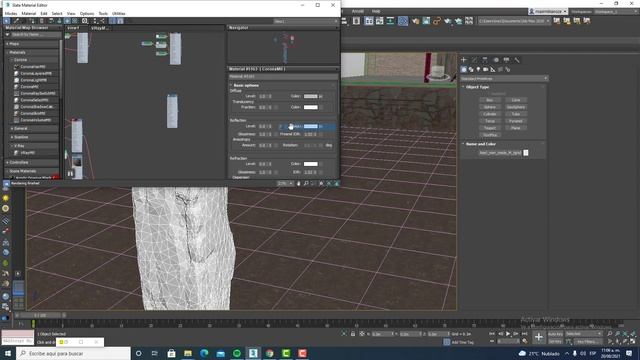This screenshot has height=360, width=640.
Task: Click the Cone primitive button
Action: tap(516, 100)
